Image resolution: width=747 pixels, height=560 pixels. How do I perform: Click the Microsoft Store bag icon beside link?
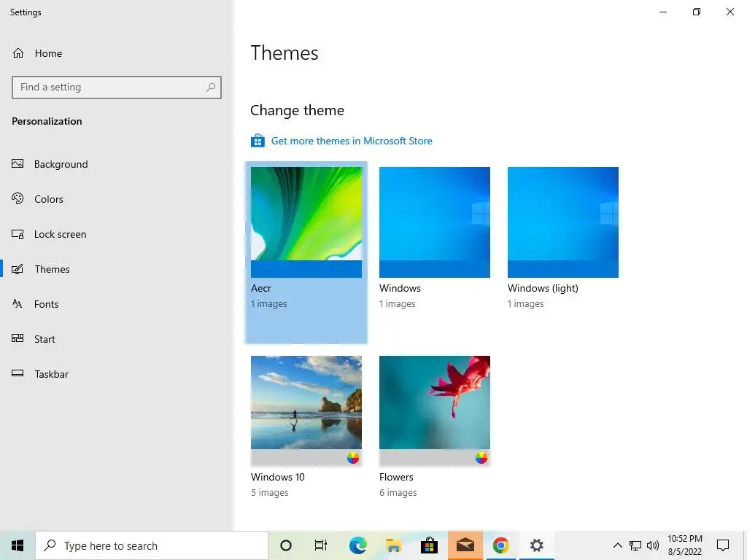point(258,141)
